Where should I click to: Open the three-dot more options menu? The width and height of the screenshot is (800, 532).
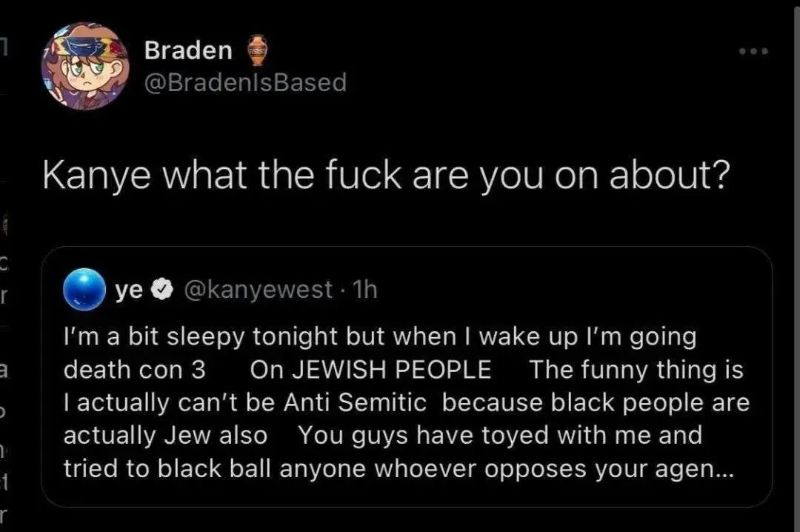coord(753,51)
